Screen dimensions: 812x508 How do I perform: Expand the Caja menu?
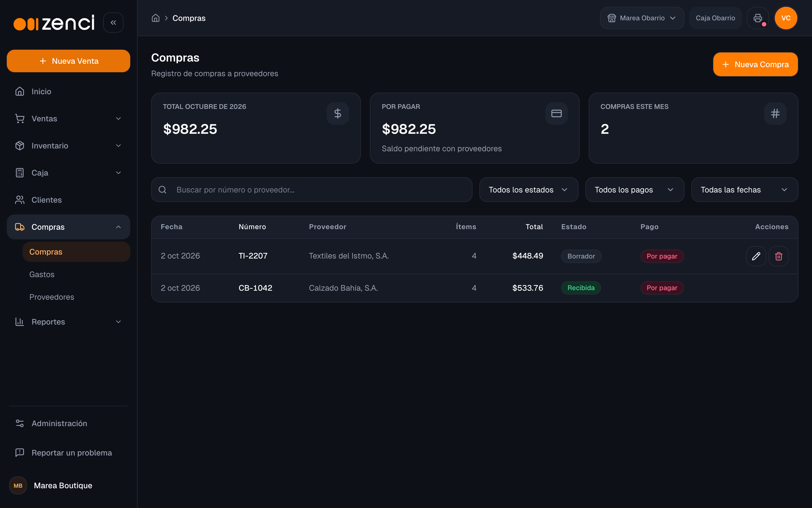[x=69, y=173]
